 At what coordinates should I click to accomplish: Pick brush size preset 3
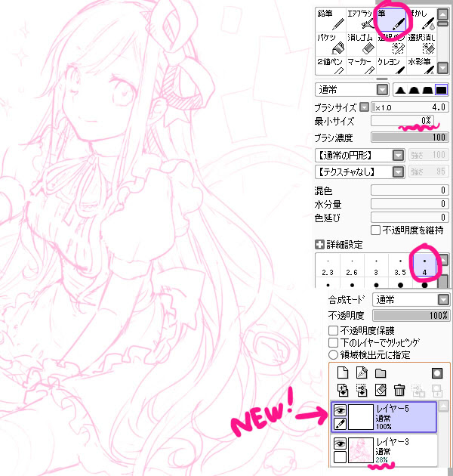click(x=376, y=267)
